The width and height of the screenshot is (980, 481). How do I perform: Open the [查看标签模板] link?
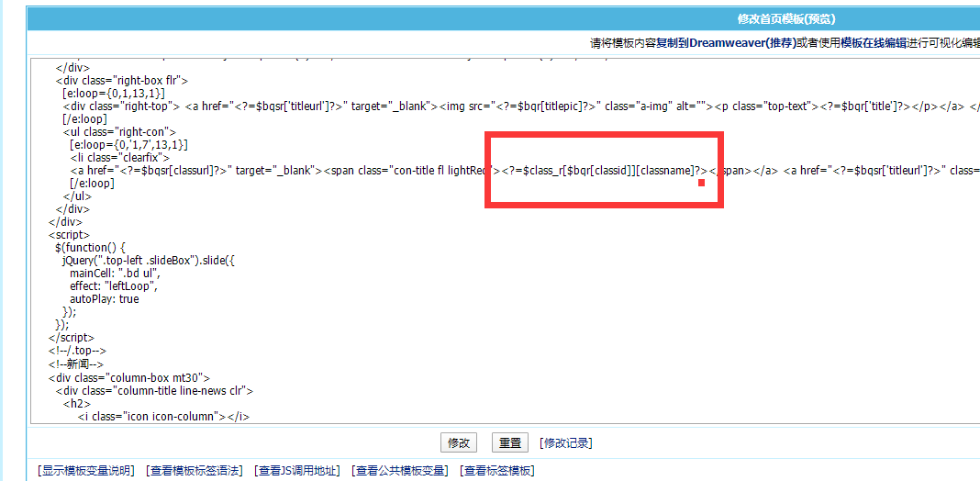coord(496,471)
